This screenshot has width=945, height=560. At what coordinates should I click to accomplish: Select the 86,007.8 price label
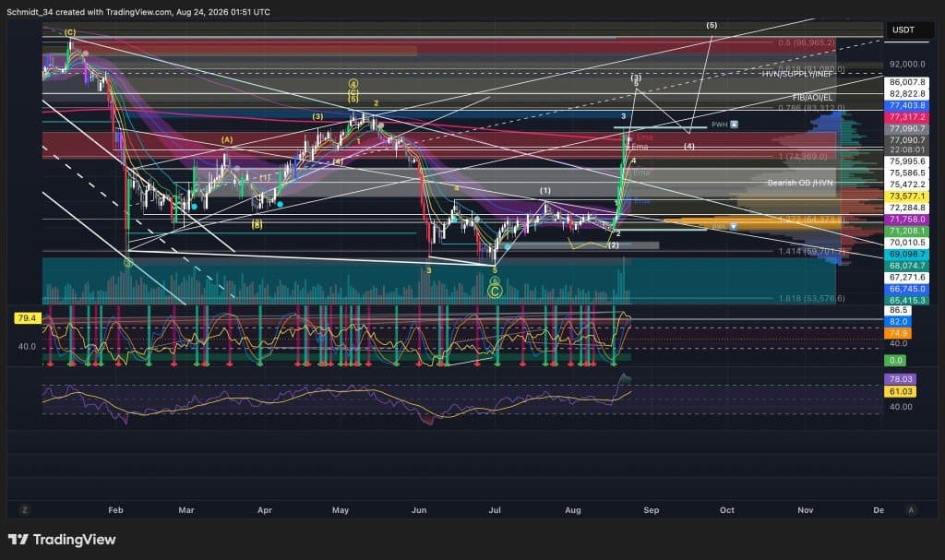click(907, 82)
